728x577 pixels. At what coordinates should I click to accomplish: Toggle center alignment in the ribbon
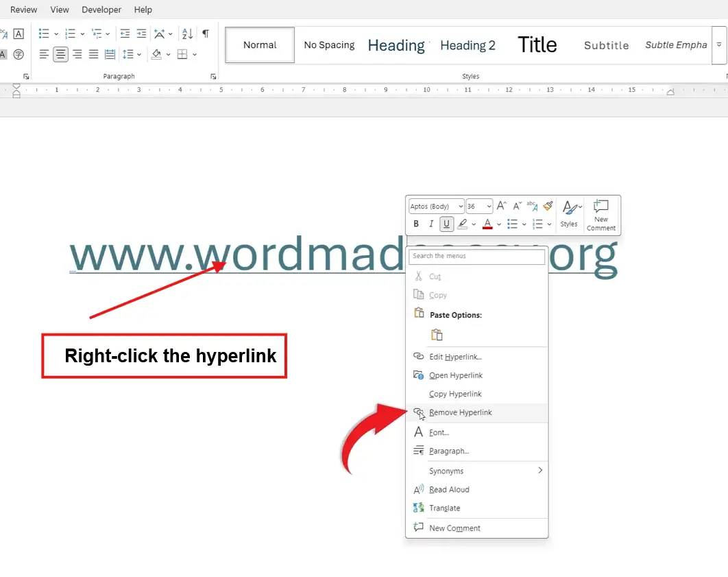(x=60, y=54)
